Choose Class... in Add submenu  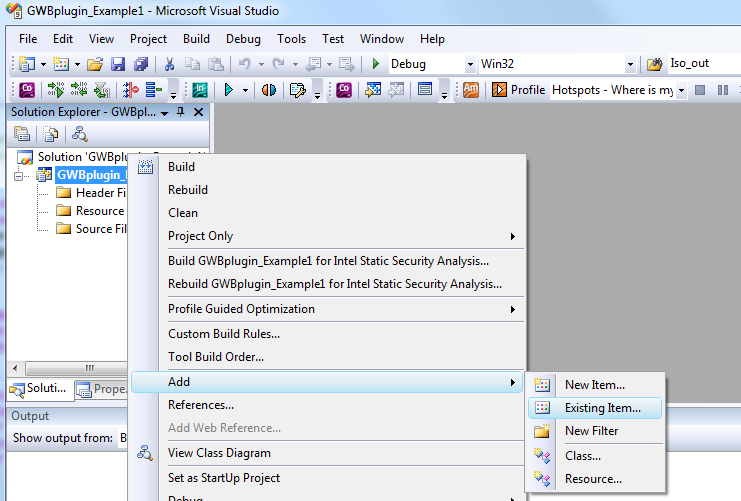click(x=595, y=456)
